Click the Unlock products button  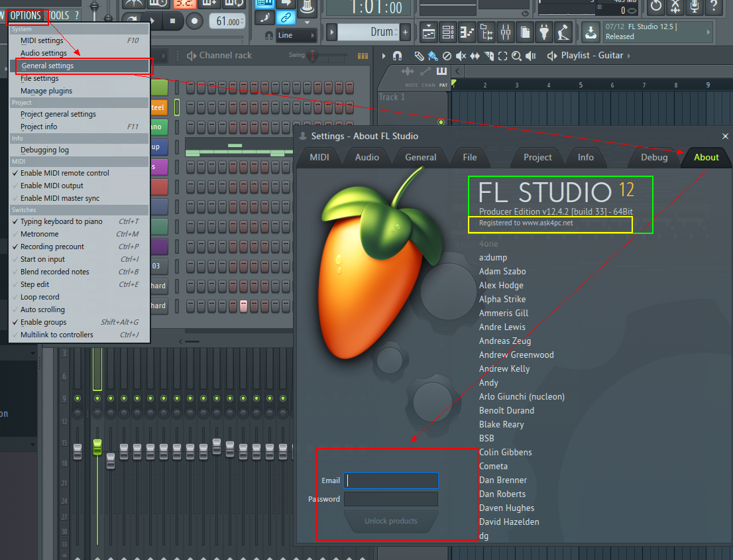pos(391,521)
